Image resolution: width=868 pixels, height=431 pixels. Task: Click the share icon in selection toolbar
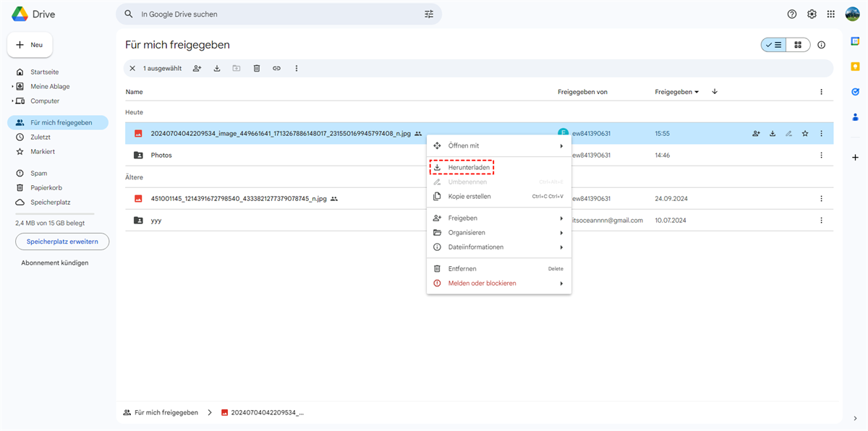(x=197, y=69)
